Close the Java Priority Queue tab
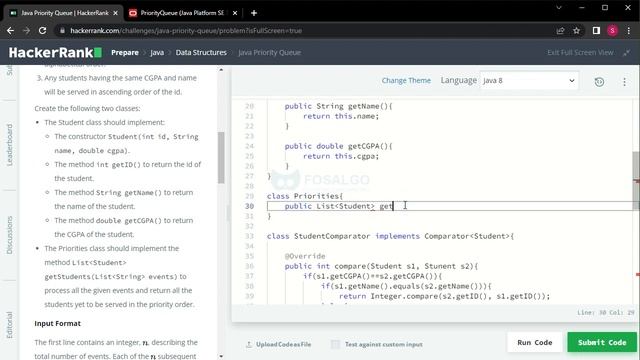This screenshot has height=360, width=640. (x=116, y=13)
